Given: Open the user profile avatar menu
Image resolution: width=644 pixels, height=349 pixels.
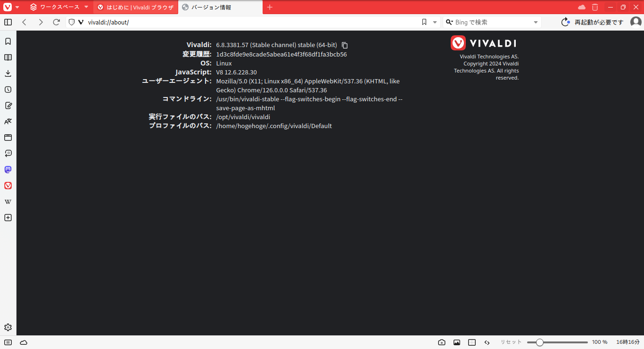Looking at the screenshot, I should 636,22.
